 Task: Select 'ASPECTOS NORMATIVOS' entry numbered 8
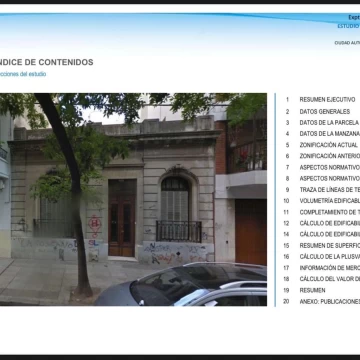[330, 178]
